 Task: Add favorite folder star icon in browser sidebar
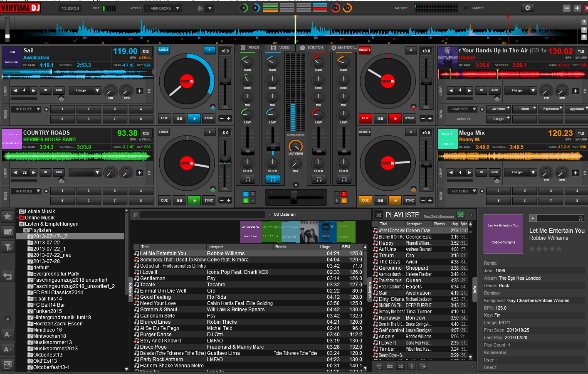click(x=7, y=217)
